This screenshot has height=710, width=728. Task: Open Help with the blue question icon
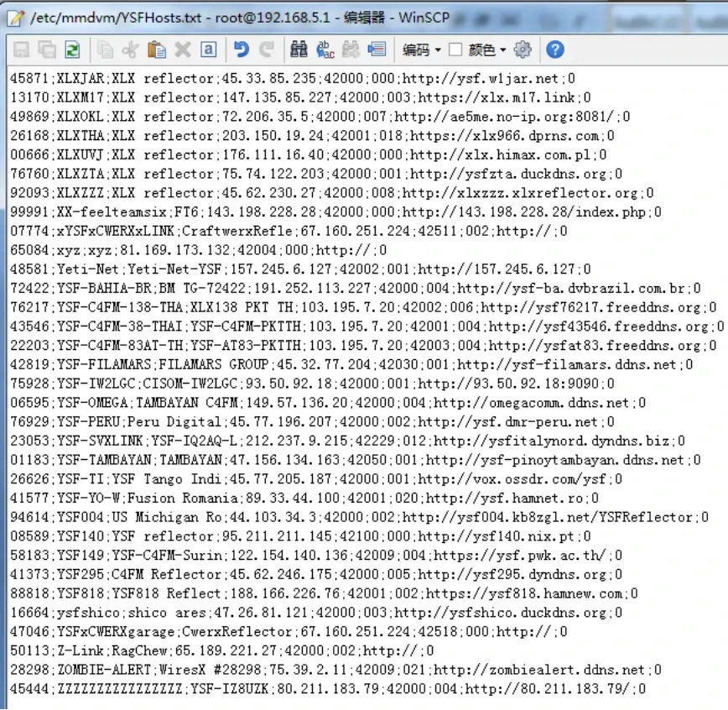(555, 50)
